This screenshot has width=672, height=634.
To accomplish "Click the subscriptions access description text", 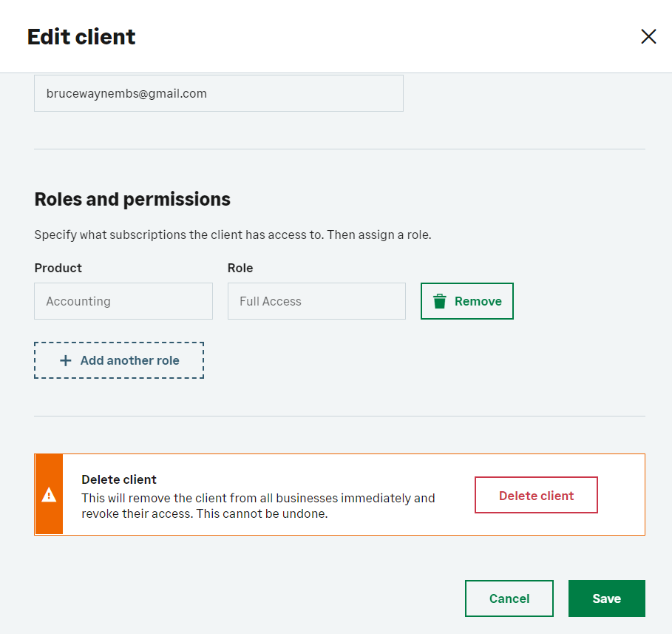I will [x=232, y=235].
